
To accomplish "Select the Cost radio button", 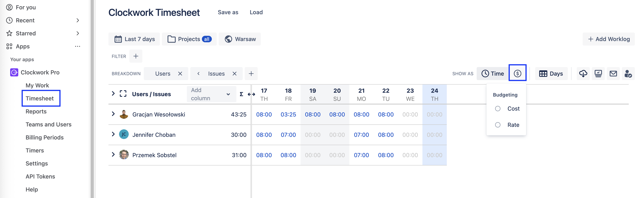I will coord(498,108).
